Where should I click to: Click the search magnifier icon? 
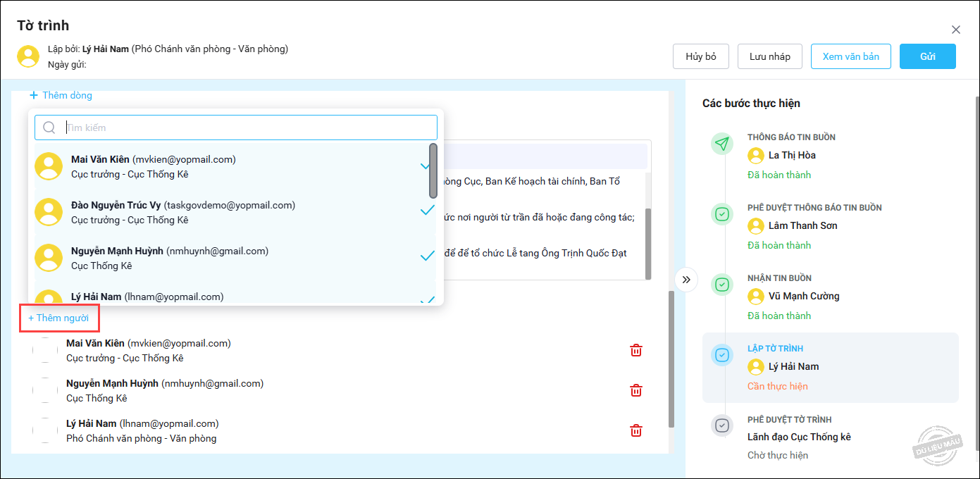pos(49,127)
